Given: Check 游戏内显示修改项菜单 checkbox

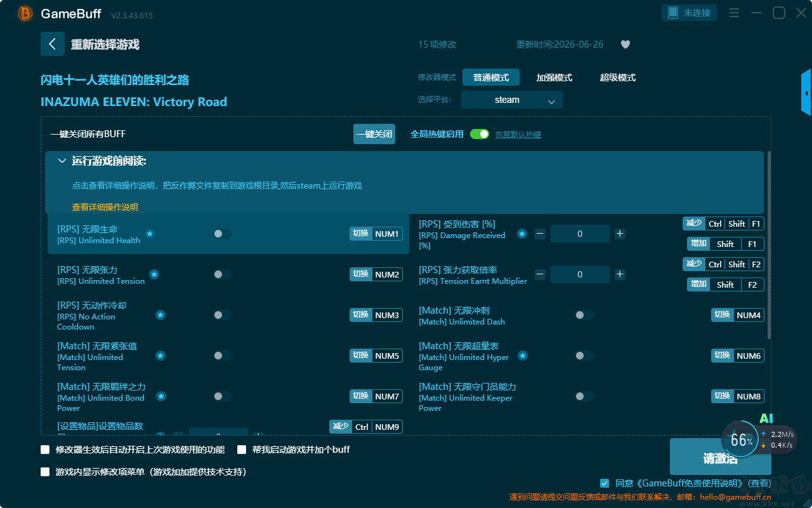Looking at the screenshot, I should click(x=45, y=472).
